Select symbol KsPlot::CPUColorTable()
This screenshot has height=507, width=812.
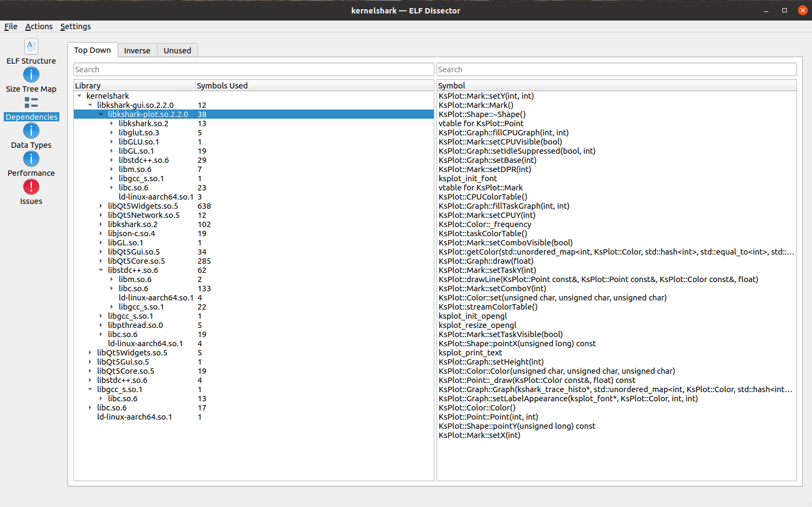483,197
